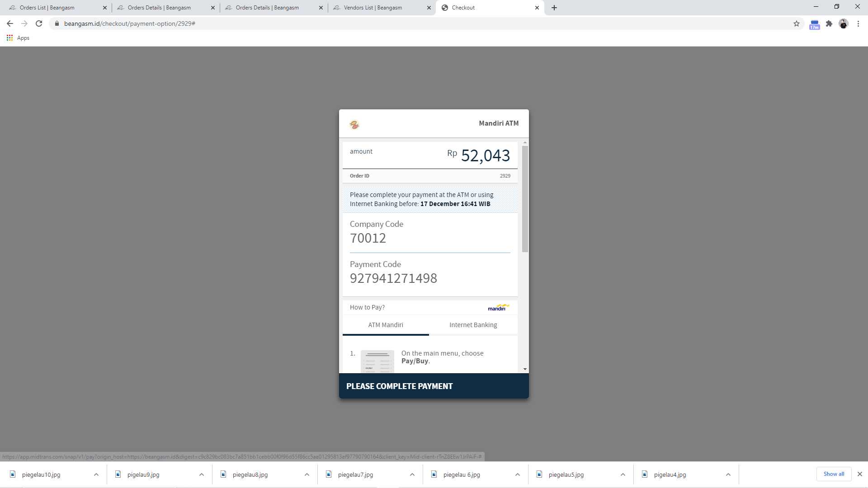
Task: Toggle the Checkout tab close button
Action: 536,7
